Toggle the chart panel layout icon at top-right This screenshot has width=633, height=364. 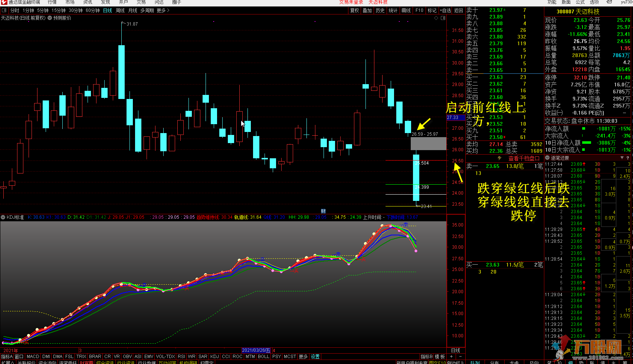click(443, 18)
